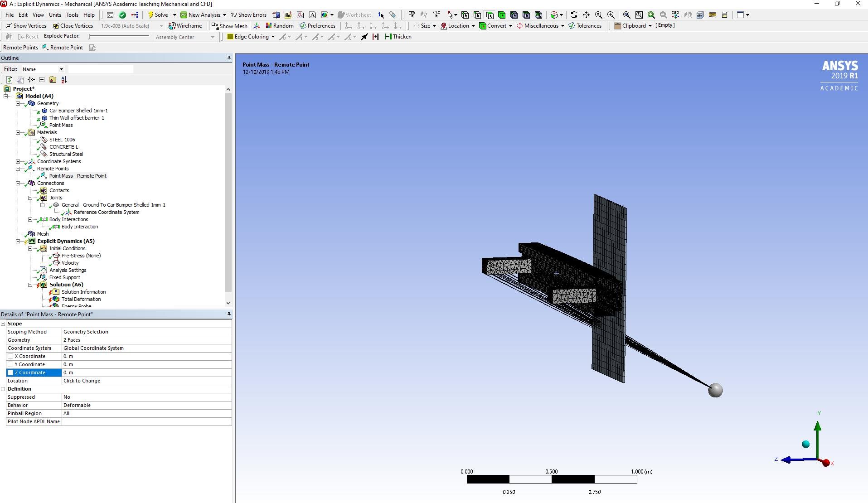
Task: Expand the Coordinate Systems tree node
Action: pos(18,161)
